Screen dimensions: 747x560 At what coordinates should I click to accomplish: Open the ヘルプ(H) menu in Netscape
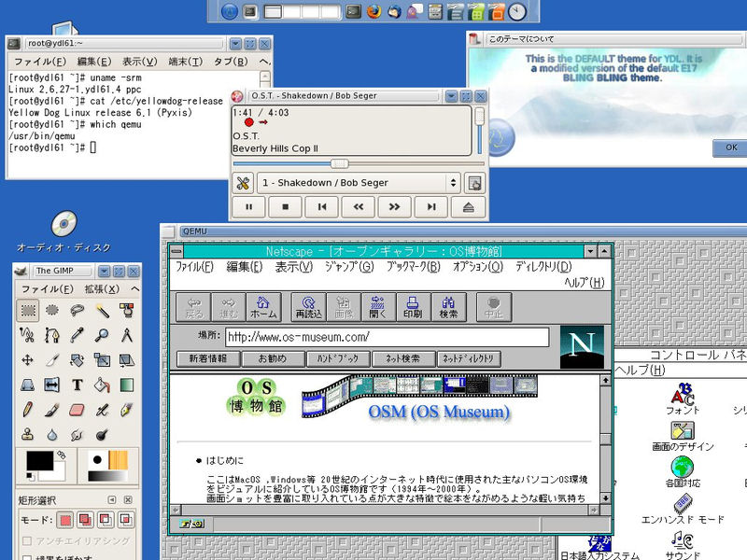click(x=585, y=283)
